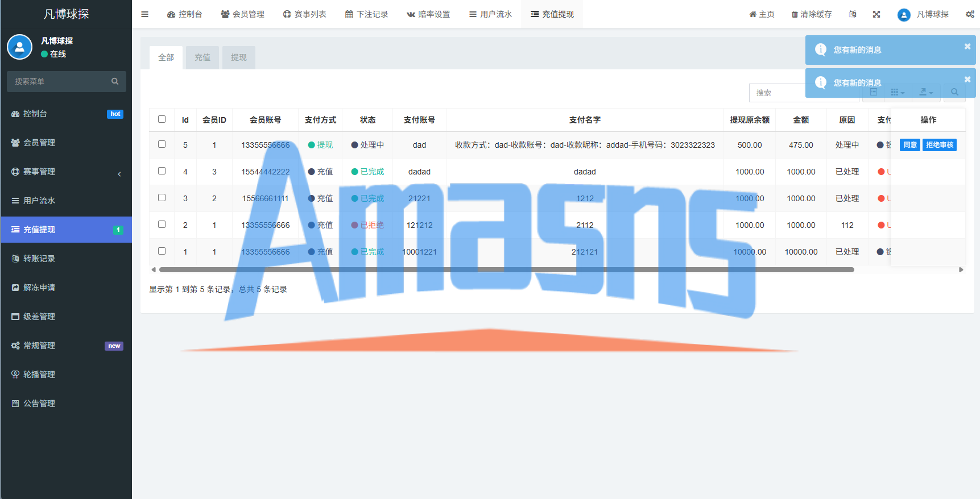Viewport: 980px width, 499px height.
Task: Check the checkbox for record Id 1
Action: (x=162, y=251)
